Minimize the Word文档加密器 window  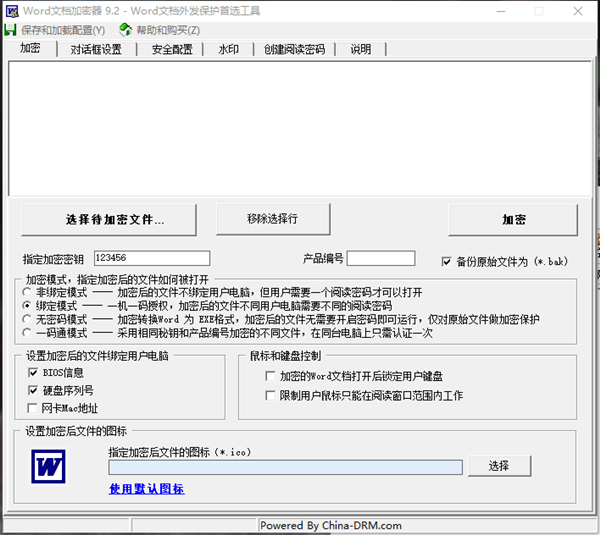(x=501, y=11)
